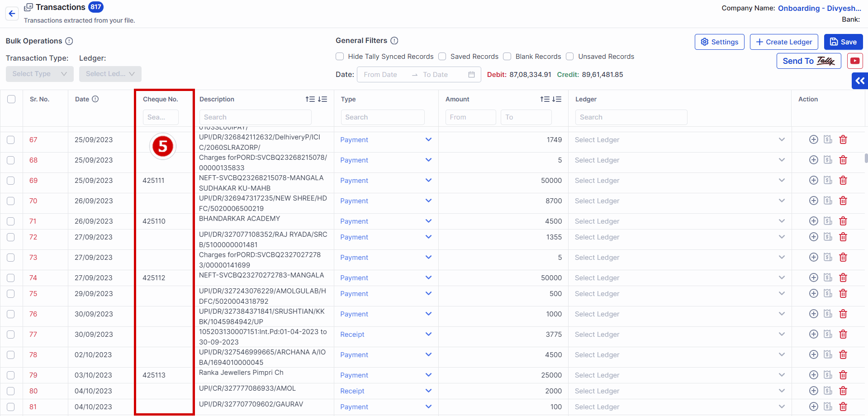Open the bulk Transaction Type dropdown
The height and width of the screenshot is (416, 868).
tap(40, 74)
